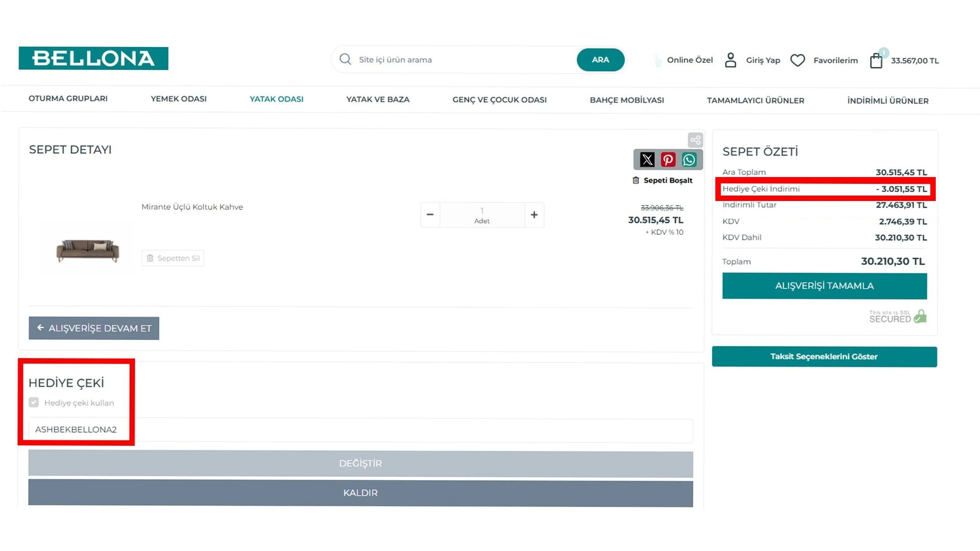
Task: Click the Hediye Çeki İndirimi amount
Action: point(901,189)
